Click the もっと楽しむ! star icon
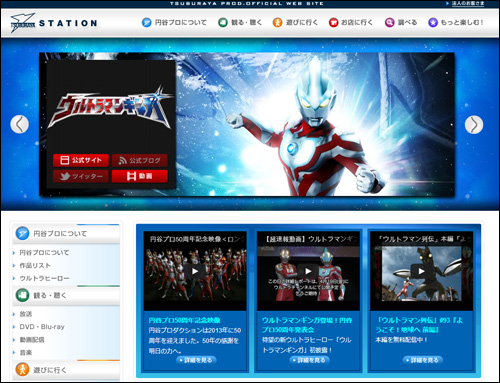 pos(433,23)
